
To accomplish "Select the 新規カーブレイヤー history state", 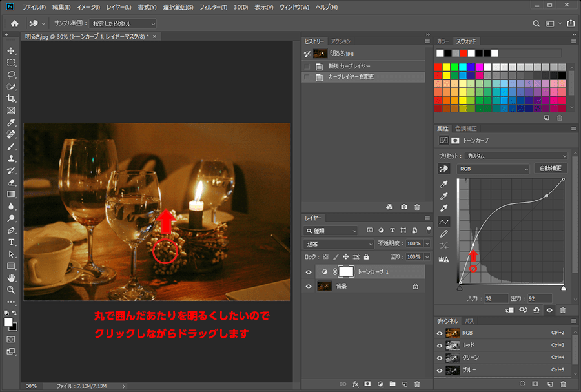I will click(349, 66).
